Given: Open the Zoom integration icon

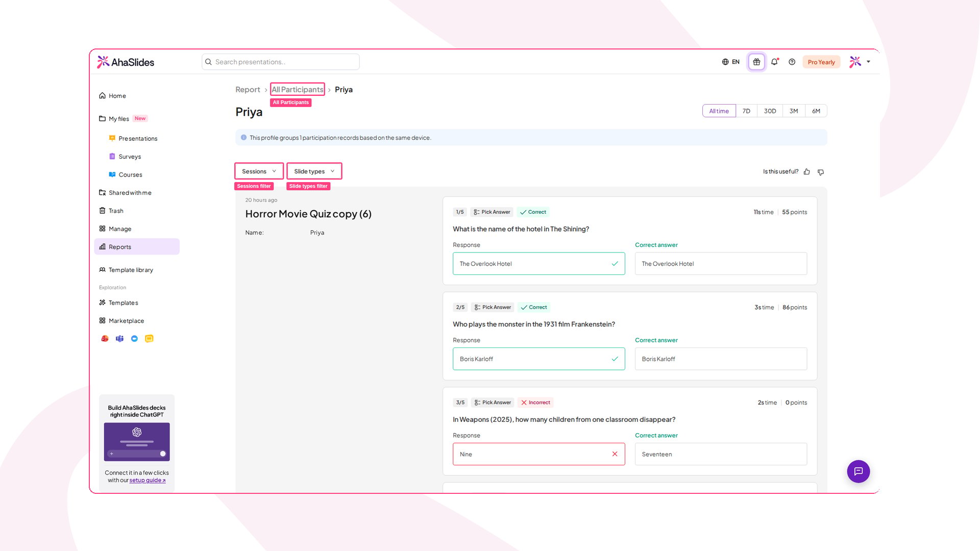Looking at the screenshot, I should pos(134,339).
